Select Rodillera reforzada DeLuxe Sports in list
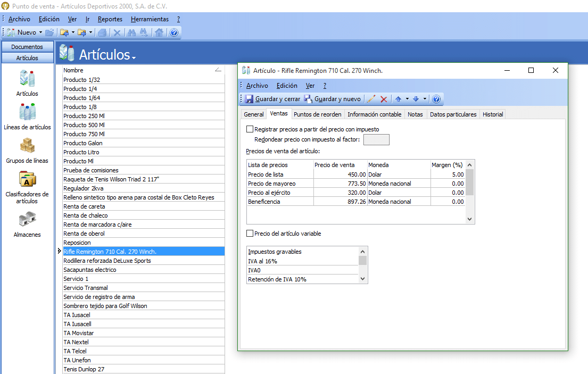 coord(143,261)
